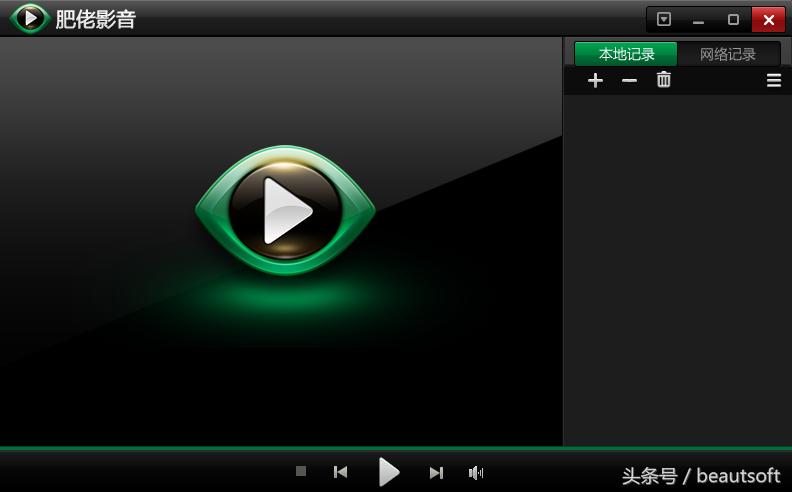Skip to the previous track
The width and height of the screenshot is (792, 492).
340,472
